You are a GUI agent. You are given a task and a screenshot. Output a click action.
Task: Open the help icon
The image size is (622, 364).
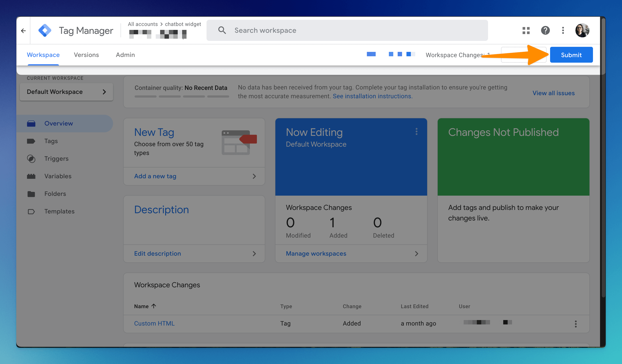[545, 31]
